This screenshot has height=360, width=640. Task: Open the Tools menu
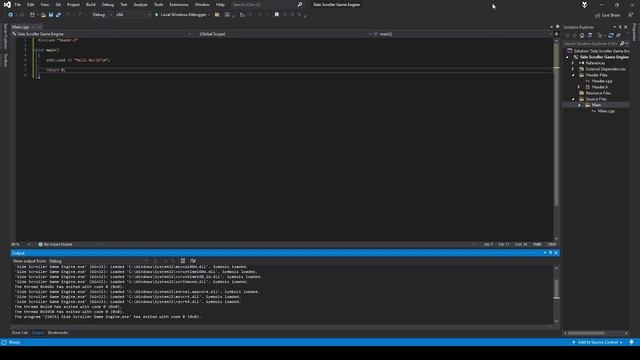point(158,4)
